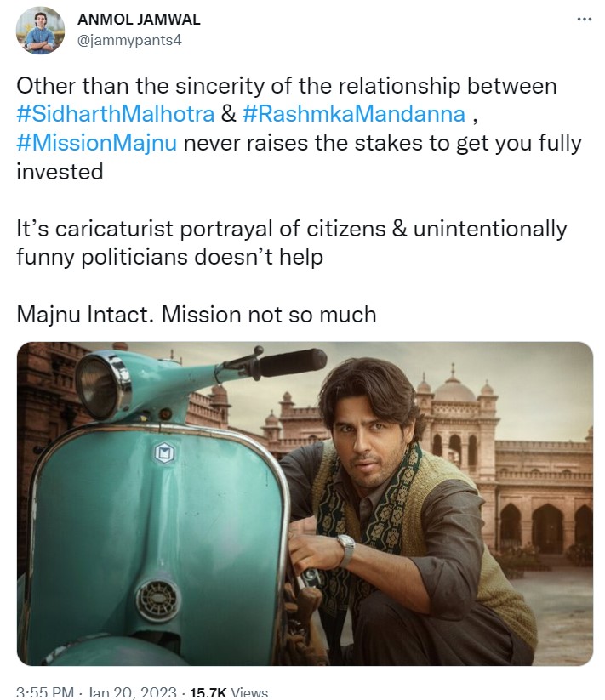Viewport: 605px width, 700px height.
Task: Visit the @jammypants4 handle
Action: pyautogui.click(x=131, y=40)
